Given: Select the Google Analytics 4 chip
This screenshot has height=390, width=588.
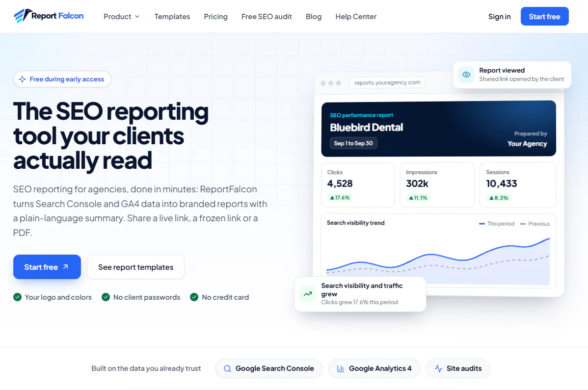Looking at the screenshot, I should pos(374,368).
